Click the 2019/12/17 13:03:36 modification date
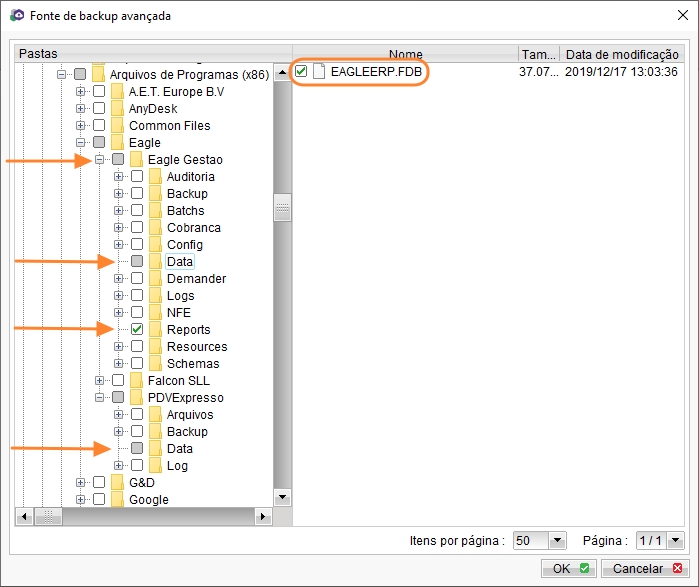This screenshot has height=587, width=699. coord(621,71)
